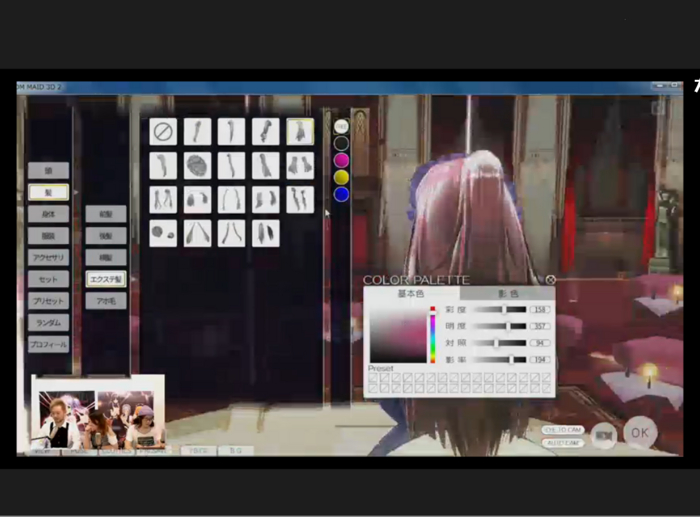The image size is (700, 517).
Task: Click the BG button at bottom
Action: point(236,450)
